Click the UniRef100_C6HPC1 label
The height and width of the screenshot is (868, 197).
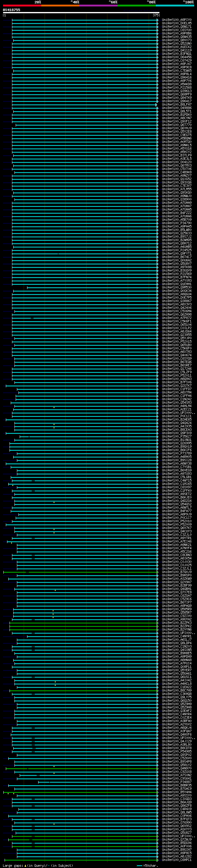(x=176, y=860)
